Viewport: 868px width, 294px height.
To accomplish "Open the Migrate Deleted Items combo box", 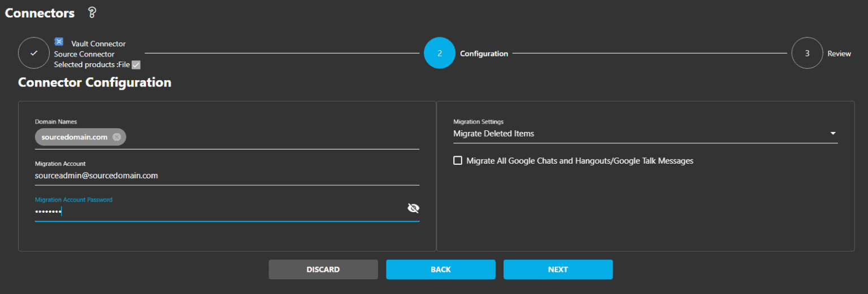I will click(645, 134).
